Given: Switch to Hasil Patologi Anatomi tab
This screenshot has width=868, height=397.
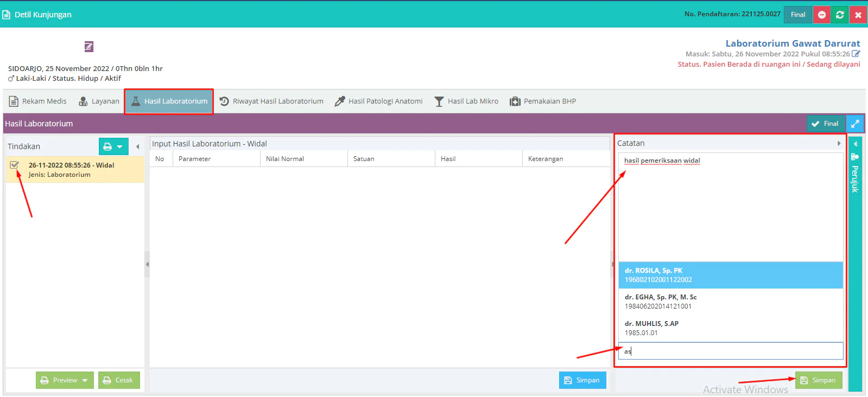Looking at the screenshot, I should 378,101.
